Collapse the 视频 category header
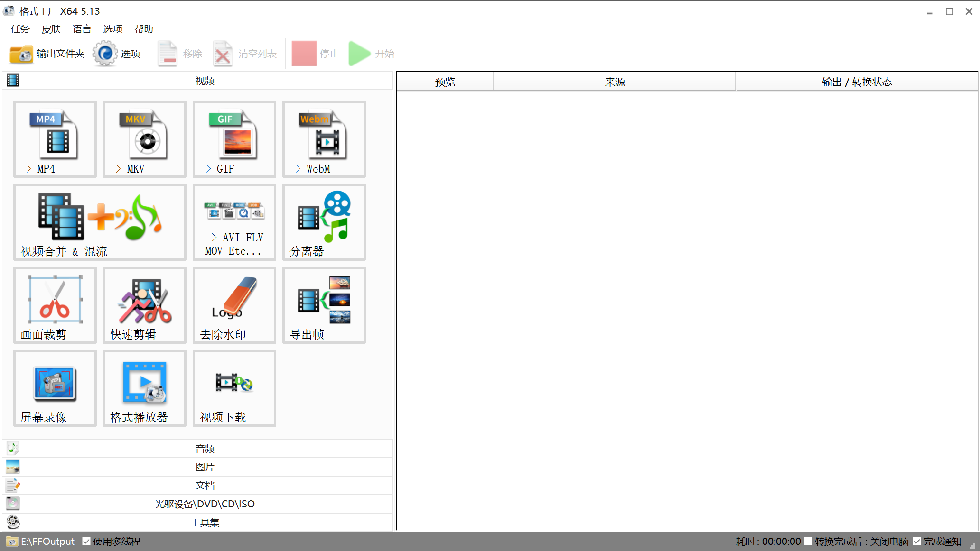The width and height of the screenshot is (980, 551). pos(198,81)
